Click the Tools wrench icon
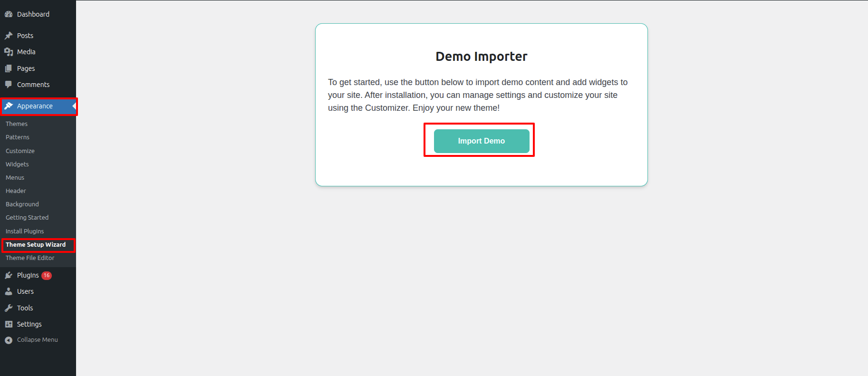The image size is (868, 376). (x=9, y=308)
